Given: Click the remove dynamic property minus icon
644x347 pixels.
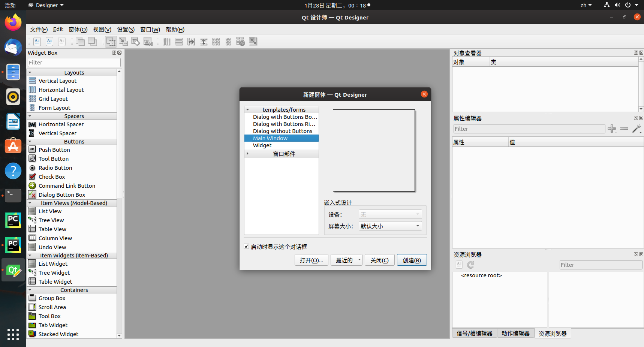Looking at the screenshot, I should (624, 129).
